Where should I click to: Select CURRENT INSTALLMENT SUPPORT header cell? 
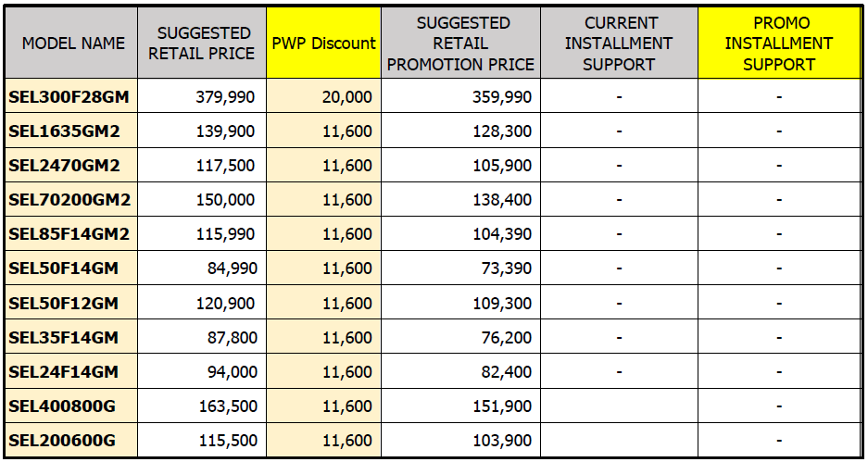point(618,44)
